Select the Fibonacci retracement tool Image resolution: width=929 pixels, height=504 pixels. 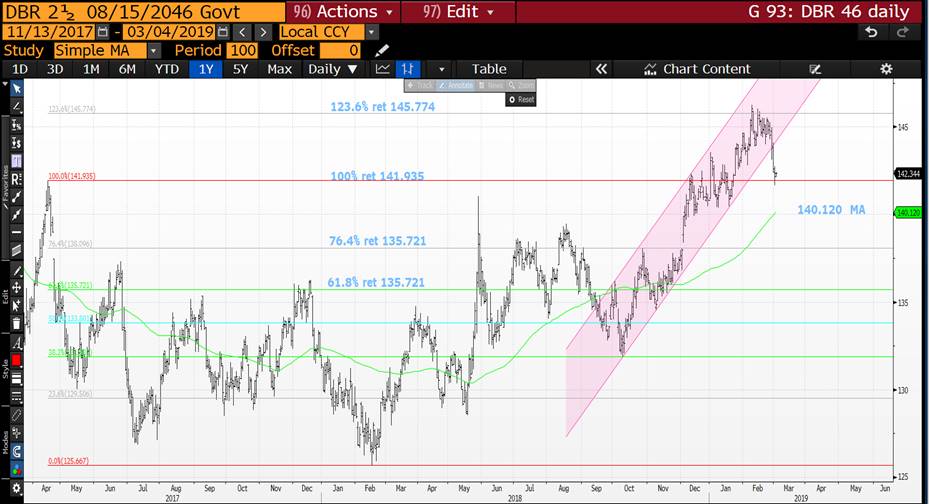click(x=17, y=160)
